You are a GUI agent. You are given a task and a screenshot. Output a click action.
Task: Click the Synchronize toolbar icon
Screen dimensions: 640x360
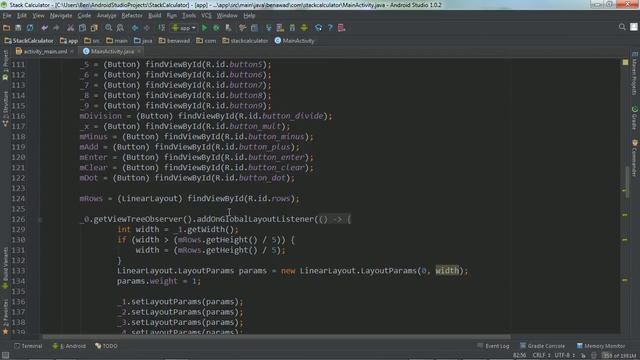coord(30,28)
